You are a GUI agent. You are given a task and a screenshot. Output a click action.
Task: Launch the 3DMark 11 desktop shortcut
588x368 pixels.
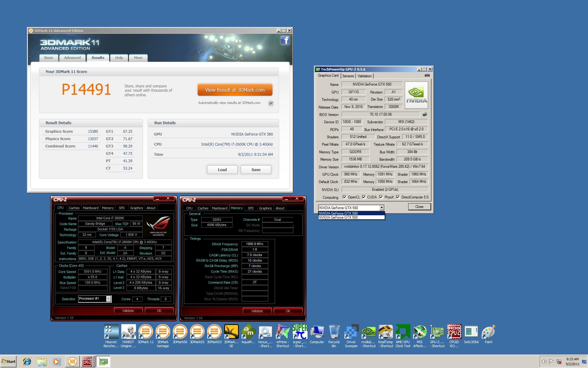[145, 334]
